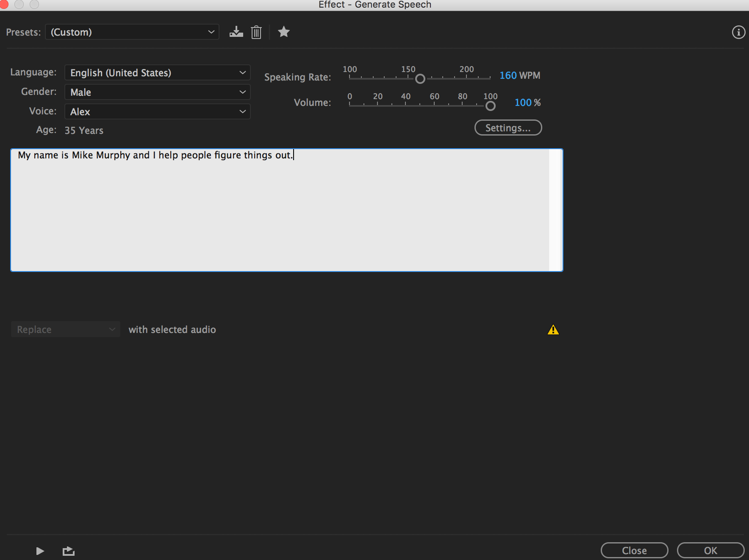Adjust the Speaking Rate slider handle
Screen dimensions: 749x560
[x=420, y=79]
